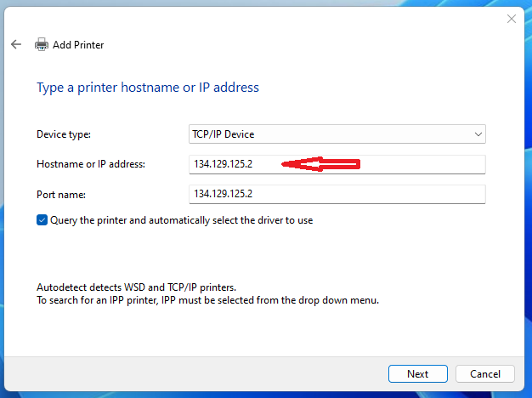532x398 pixels.
Task: Uncheck the Query the printer checkbox
Action: coord(42,220)
